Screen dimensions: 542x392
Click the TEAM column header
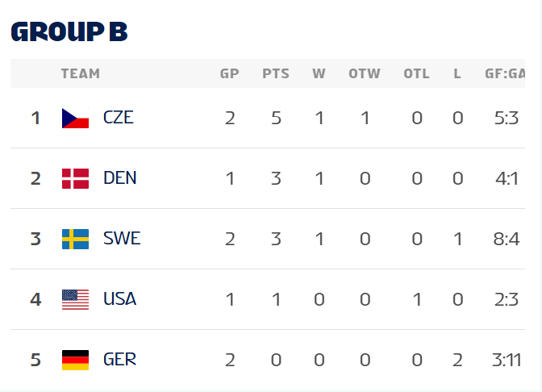(81, 73)
